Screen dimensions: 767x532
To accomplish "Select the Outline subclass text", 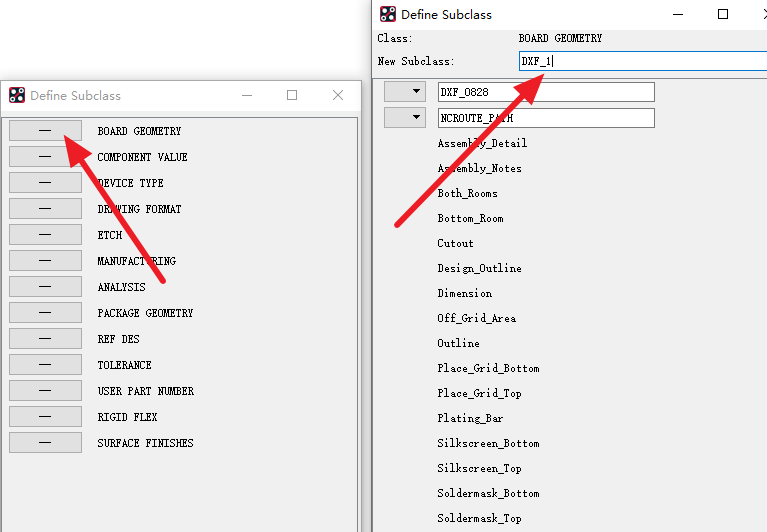I will [458, 343].
